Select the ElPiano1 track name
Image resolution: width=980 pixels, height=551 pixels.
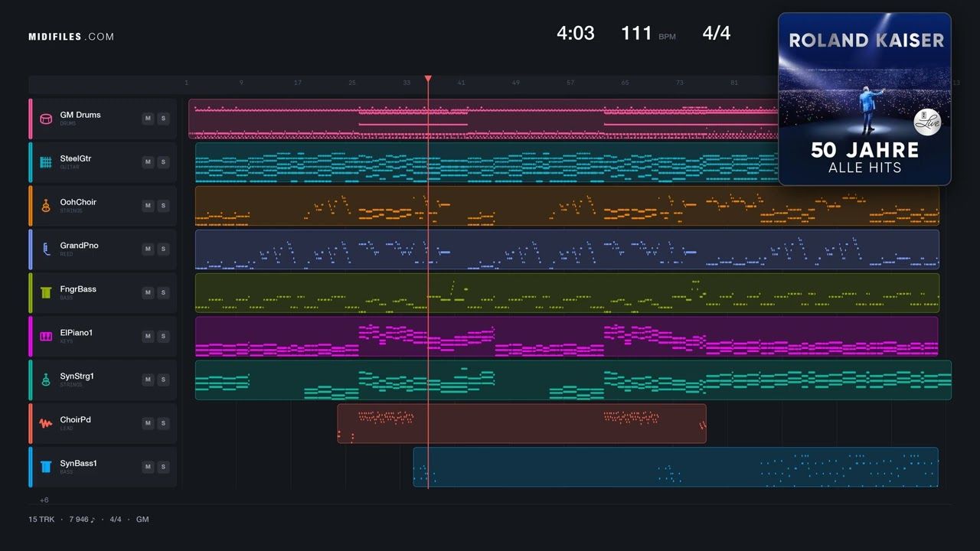coord(77,333)
